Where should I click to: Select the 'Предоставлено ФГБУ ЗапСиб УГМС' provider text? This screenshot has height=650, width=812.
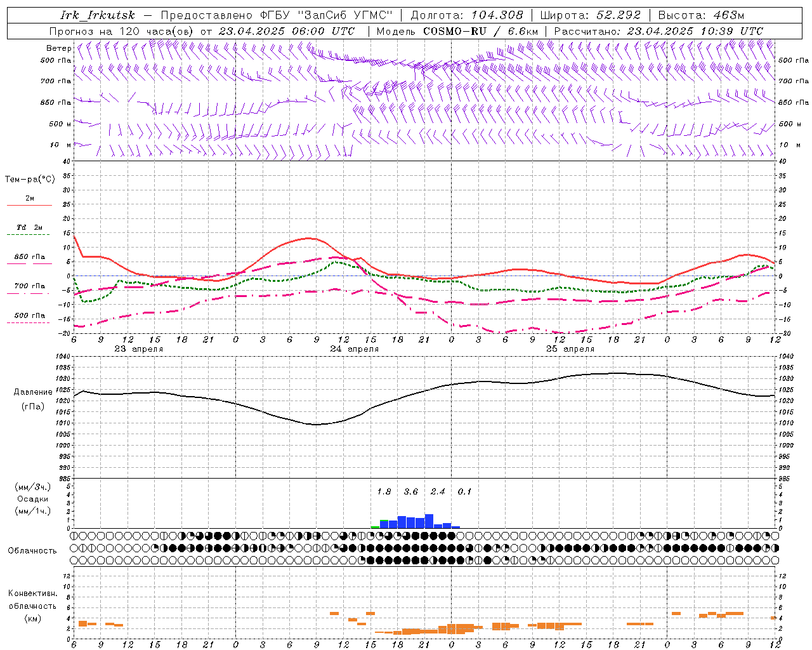(x=277, y=15)
